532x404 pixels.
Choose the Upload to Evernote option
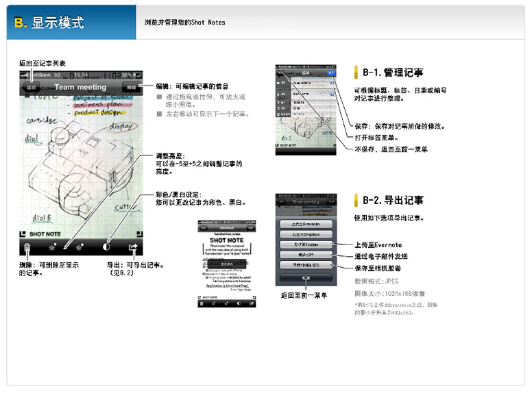tap(306, 224)
